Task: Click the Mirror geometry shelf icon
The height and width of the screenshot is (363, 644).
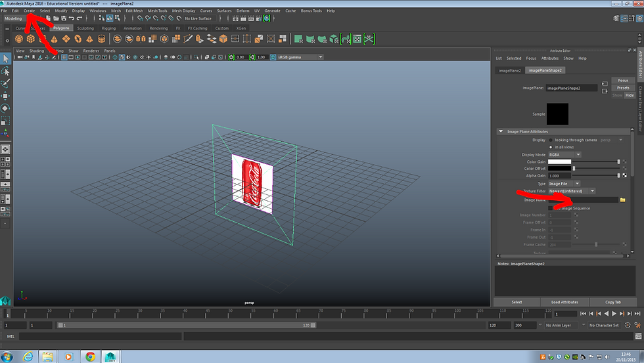Action: tap(141, 39)
